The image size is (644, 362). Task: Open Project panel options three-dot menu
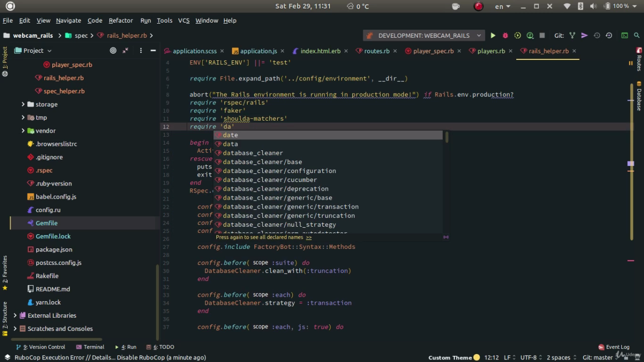coord(140,50)
